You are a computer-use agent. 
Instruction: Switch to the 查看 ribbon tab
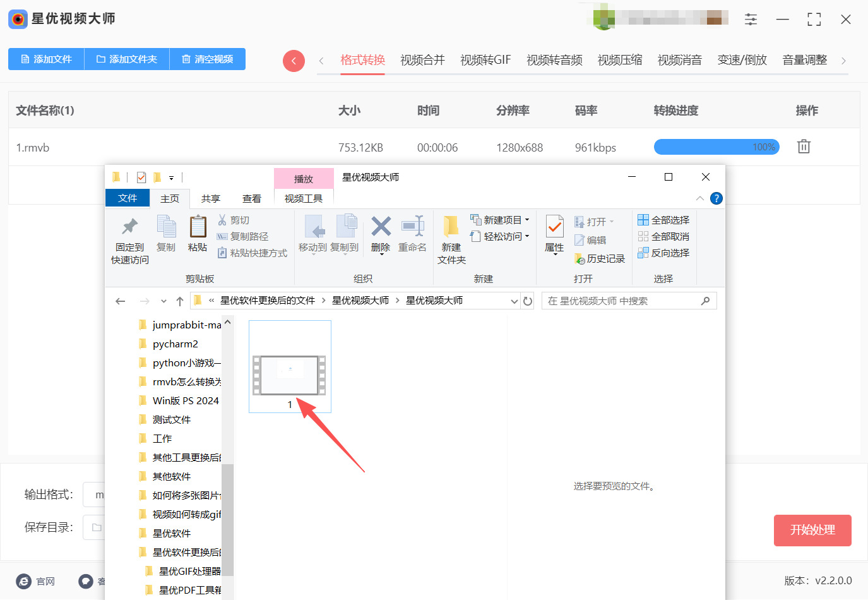[x=251, y=198]
